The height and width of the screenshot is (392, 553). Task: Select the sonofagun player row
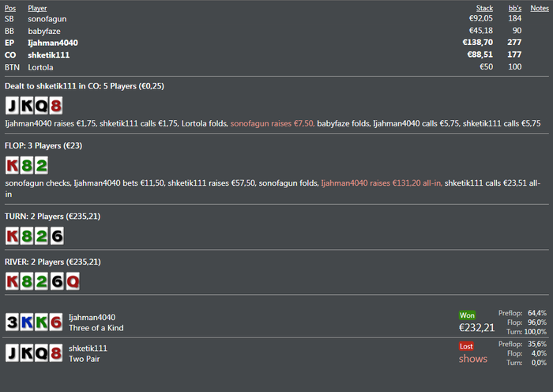coord(276,19)
